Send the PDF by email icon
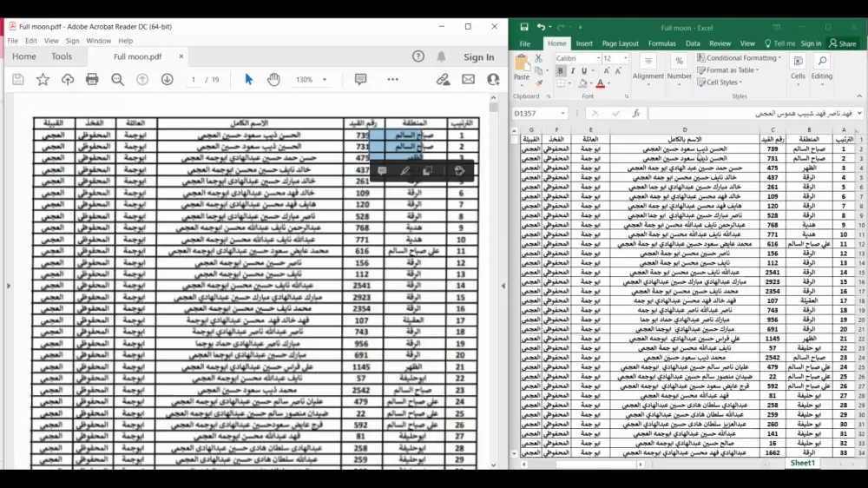868x488 pixels. [469, 80]
